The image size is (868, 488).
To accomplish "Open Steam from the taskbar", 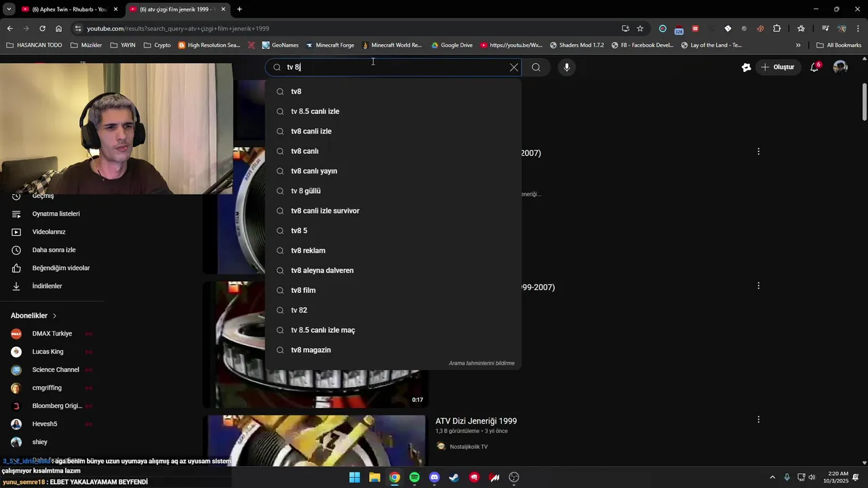I will click(454, 477).
